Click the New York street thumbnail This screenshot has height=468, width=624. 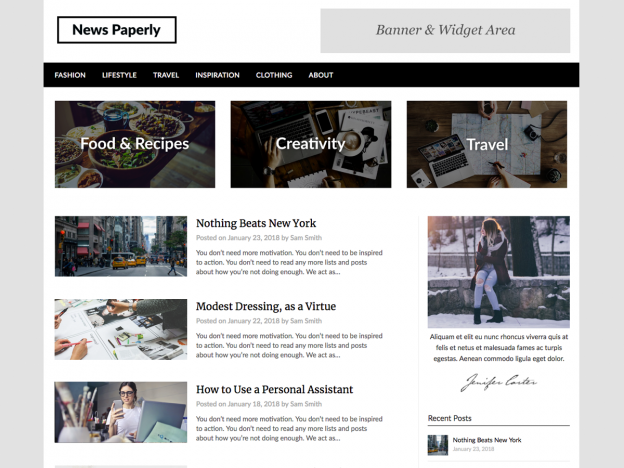tap(121, 246)
